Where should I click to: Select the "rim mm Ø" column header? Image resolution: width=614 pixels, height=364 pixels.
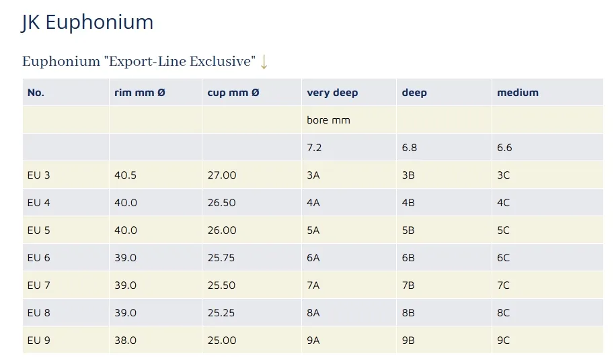[140, 93]
